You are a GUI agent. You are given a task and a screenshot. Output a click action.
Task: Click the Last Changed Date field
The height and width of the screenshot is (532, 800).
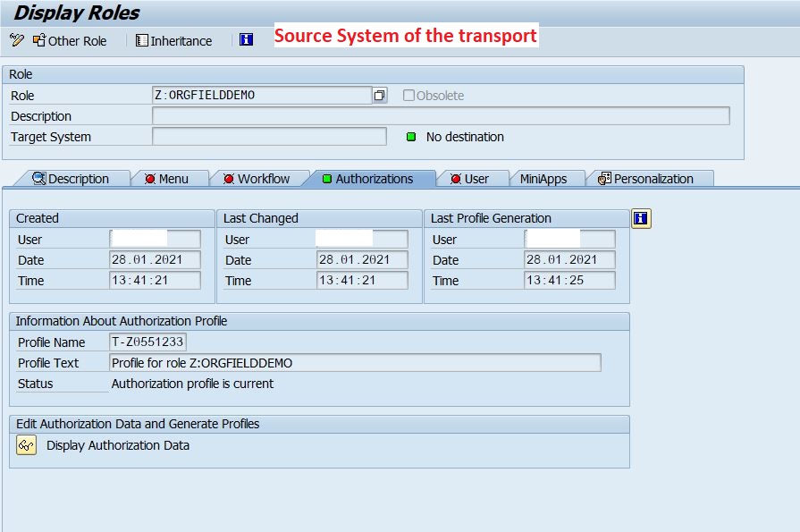pyautogui.click(x=362, y=260)
